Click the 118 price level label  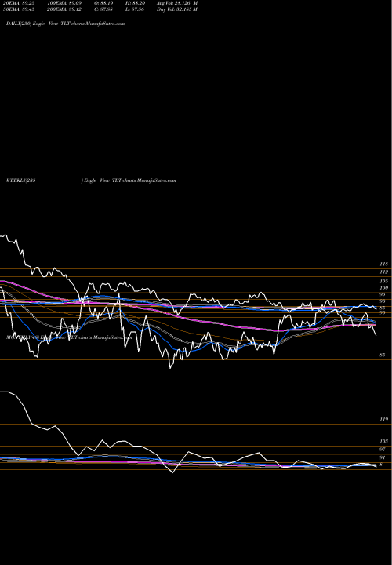coord(384,264)
